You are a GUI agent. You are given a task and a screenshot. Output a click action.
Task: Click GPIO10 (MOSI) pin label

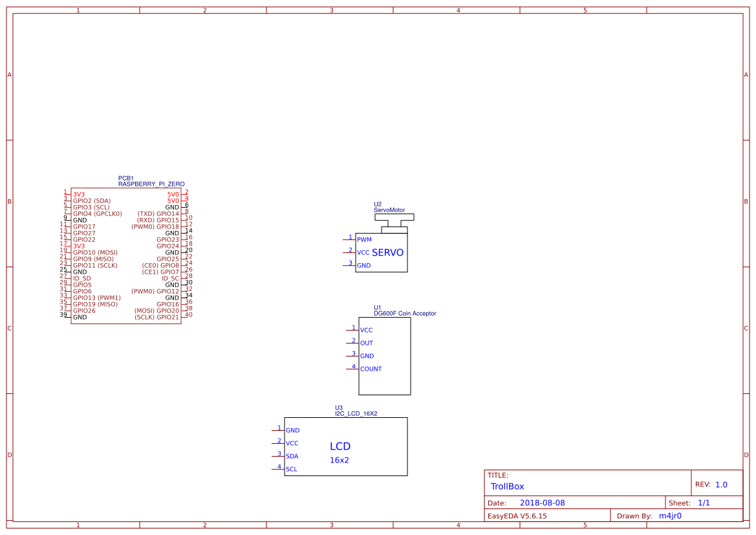click(x=96, y=252)
